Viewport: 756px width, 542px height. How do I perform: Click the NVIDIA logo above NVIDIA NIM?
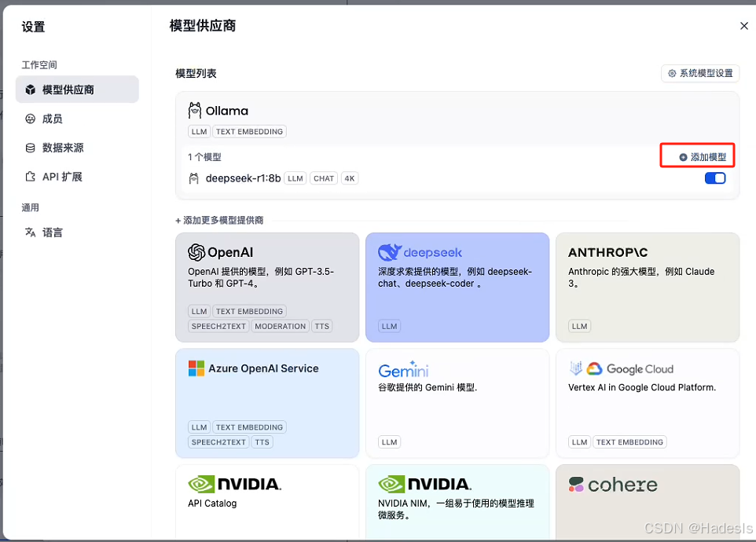[424, 484]
